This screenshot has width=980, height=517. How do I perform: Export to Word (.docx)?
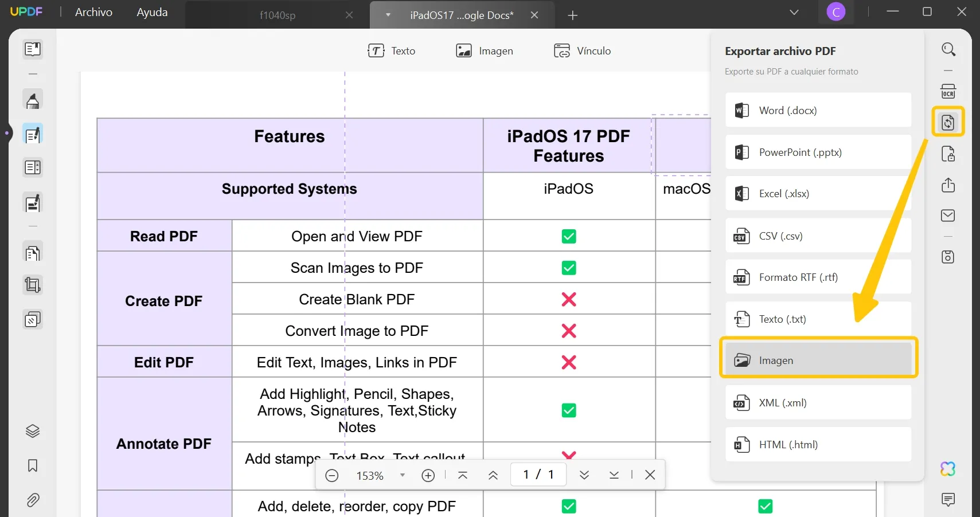[x=818, y=110]
